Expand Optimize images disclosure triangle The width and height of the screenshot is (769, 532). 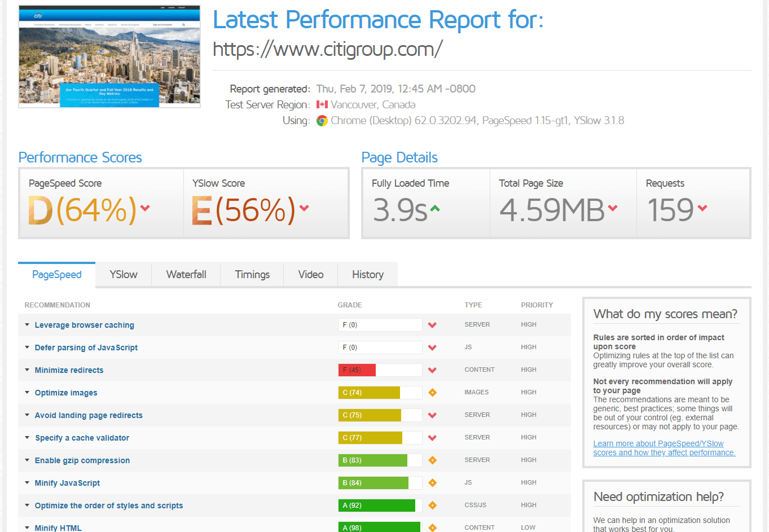tap(27, 392)
